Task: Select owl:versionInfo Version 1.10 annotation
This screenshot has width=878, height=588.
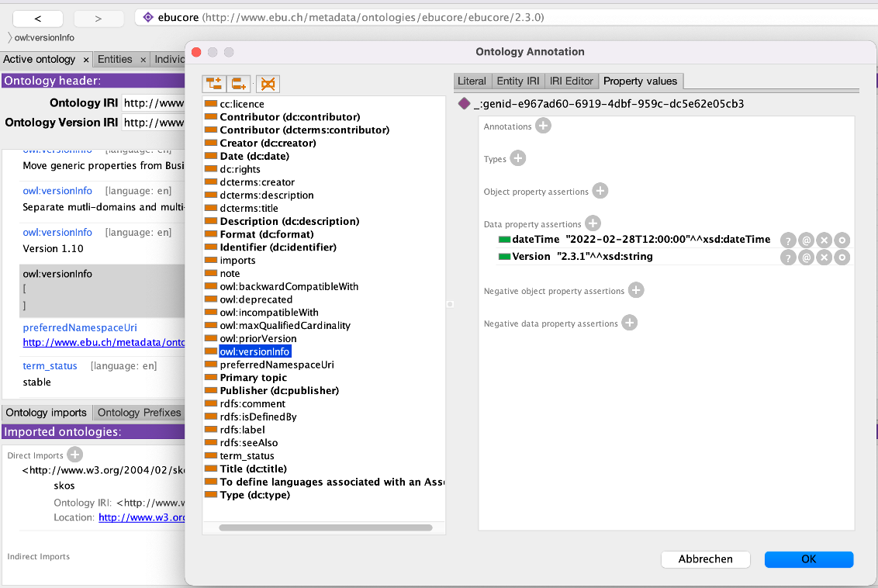Action: tap(102, 240)
